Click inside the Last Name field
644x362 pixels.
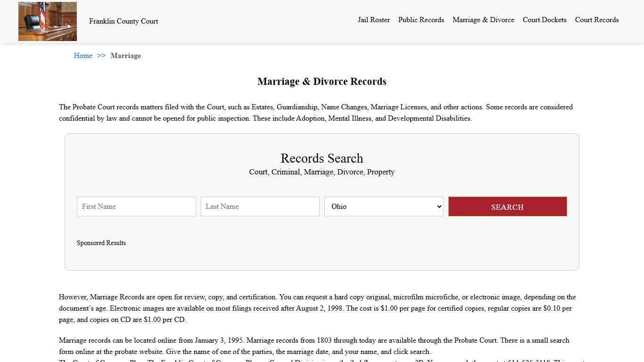tap(260, 206)
